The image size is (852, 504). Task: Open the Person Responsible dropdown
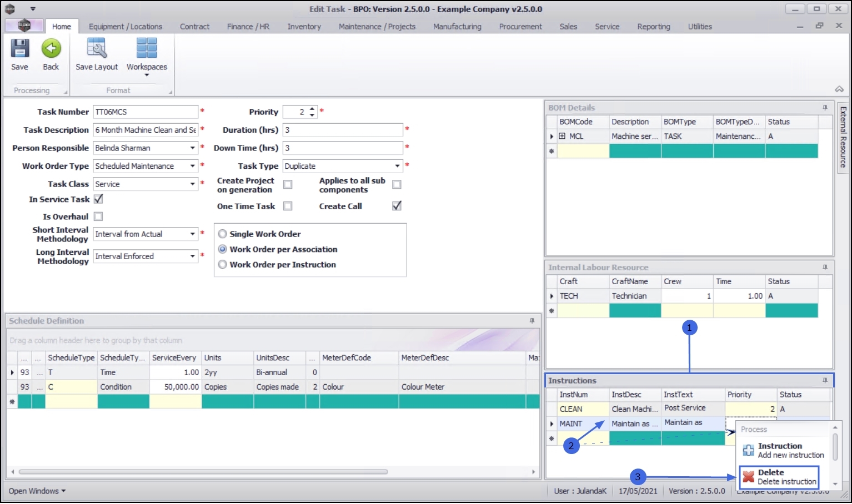(193, 148)
